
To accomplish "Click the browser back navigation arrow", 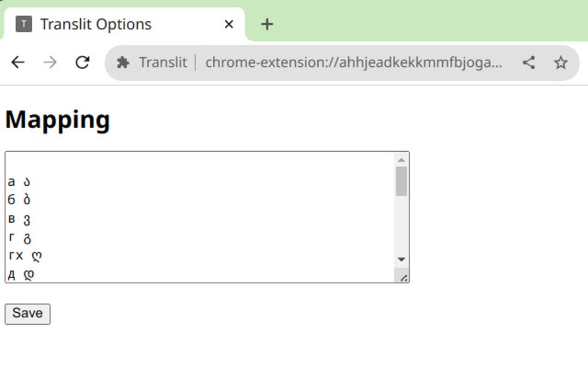I will click(17, 62).
